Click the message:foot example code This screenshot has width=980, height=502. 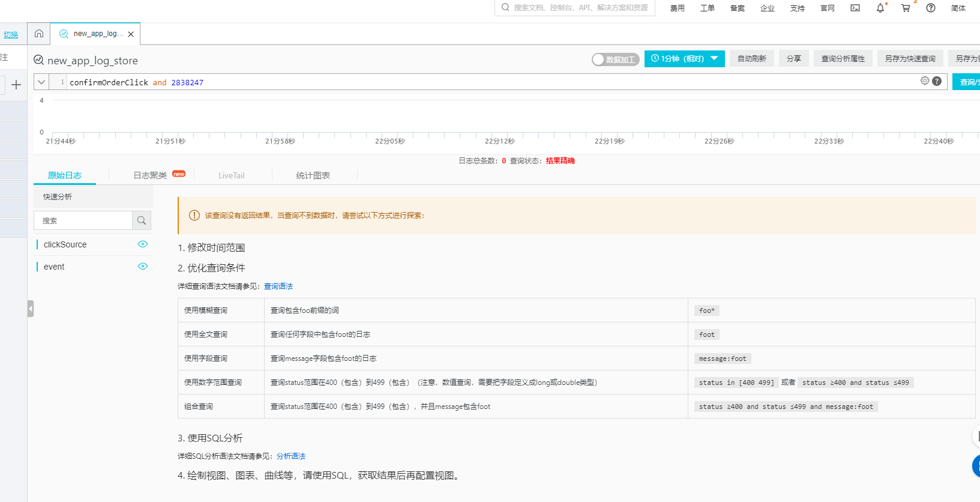click(x=723, y=358)
